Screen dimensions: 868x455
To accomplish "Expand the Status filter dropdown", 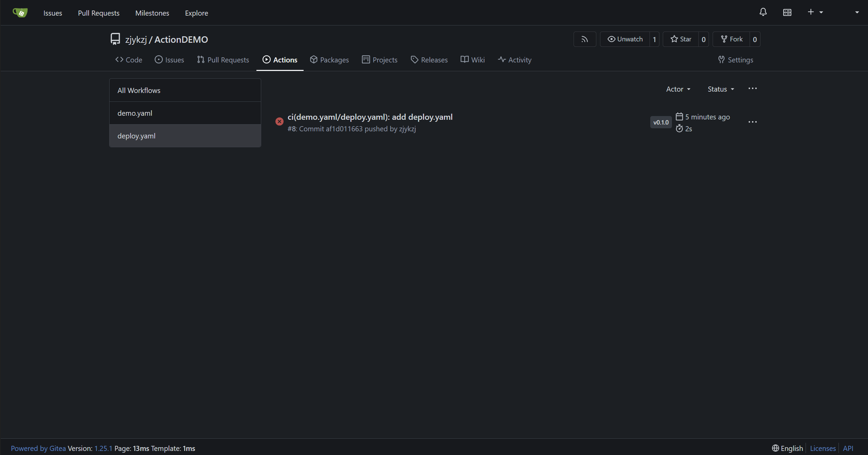I will coord(721,89).
